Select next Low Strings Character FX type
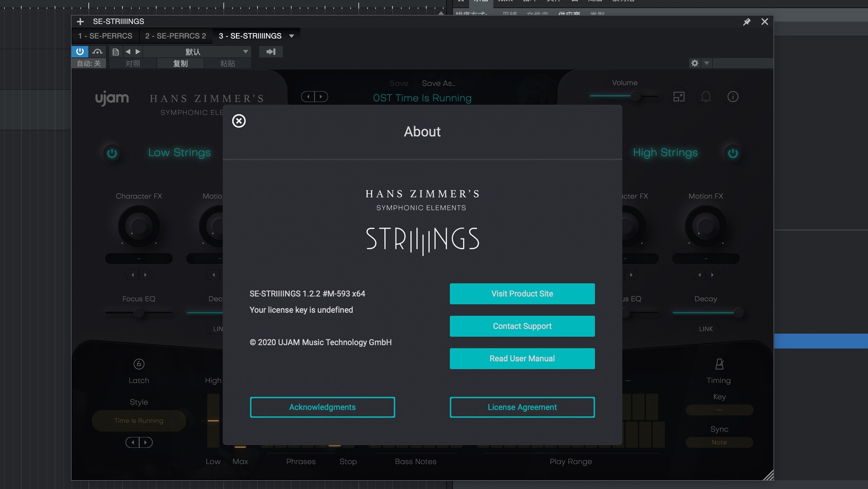Screen dimensions: 868x489 (145, 275)
